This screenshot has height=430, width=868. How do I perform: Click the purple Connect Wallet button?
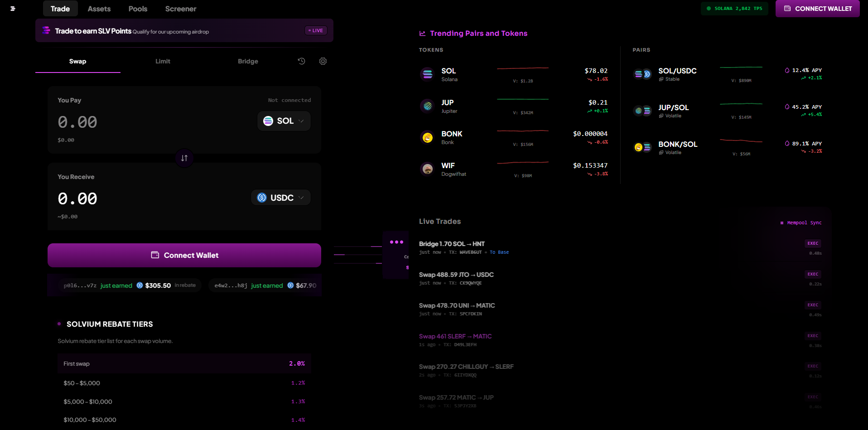pos(184,256)
